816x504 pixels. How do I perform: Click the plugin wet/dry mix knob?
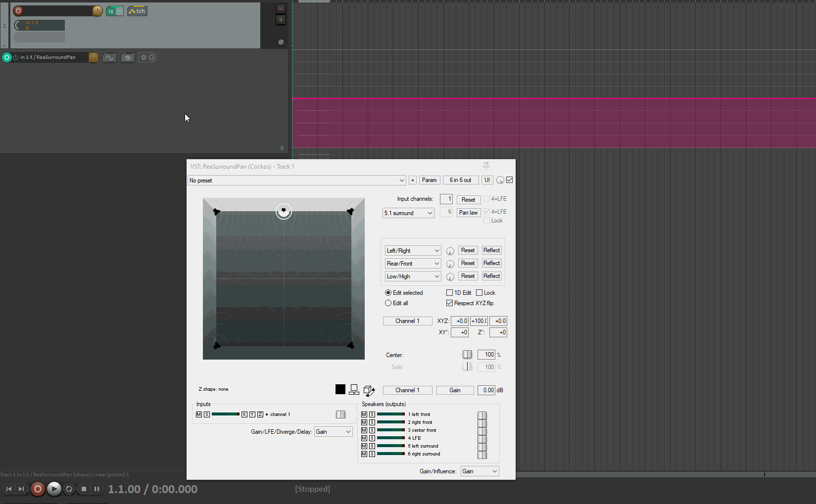tap(500, 180)
